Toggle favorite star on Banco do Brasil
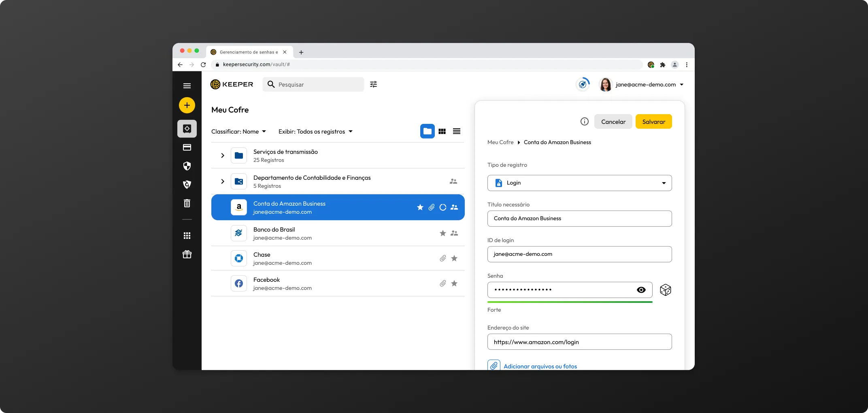 click(443, 233)
